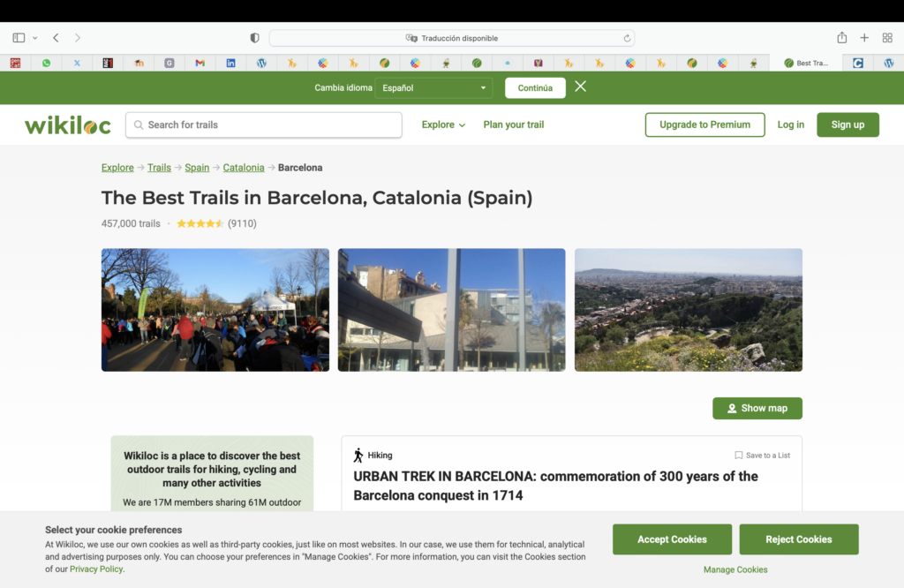This screenshot has width=904, height=588.
Task: Open the 'Manage Cookies' link
Action: click(735, 569)
